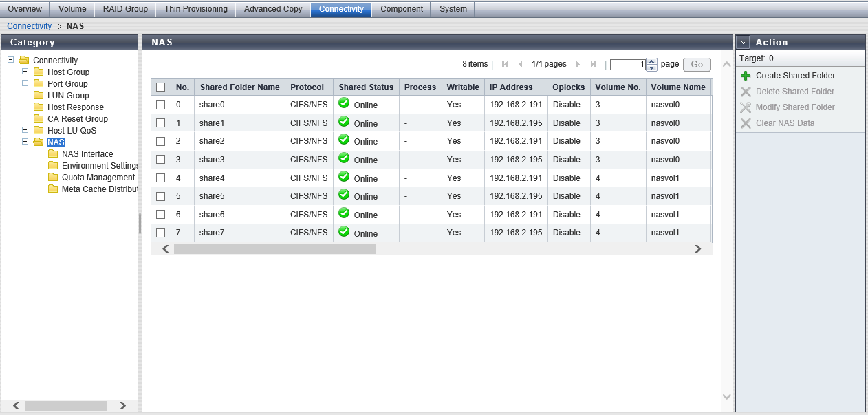The height and width of the screenshot is (415, 868).
Task: Expand the Host Group tree node
Action: [x=25, y=72]
